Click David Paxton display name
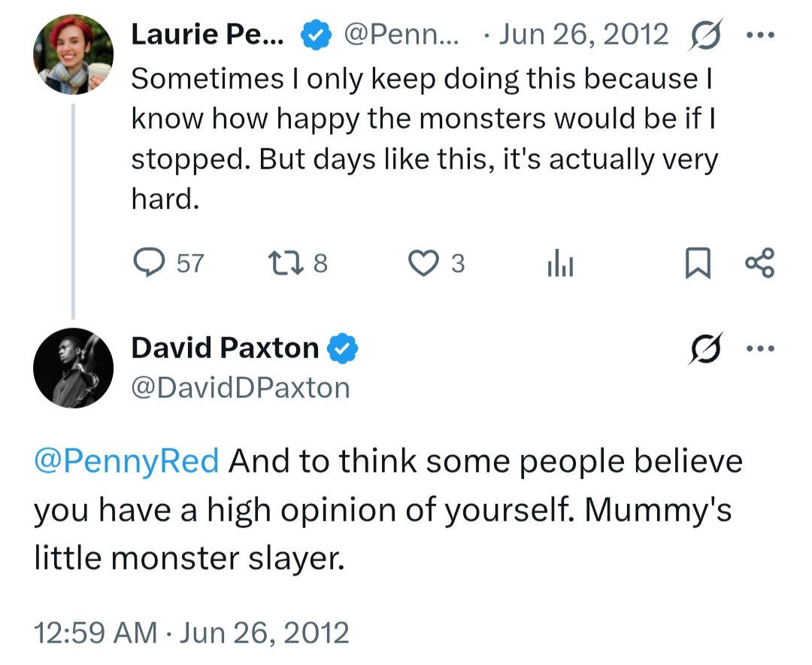 click(x=225, y=348)
